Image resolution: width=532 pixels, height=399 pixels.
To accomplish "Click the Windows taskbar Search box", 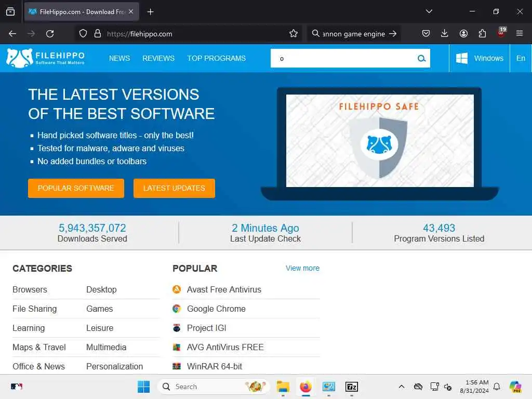I will click(214, 387).
